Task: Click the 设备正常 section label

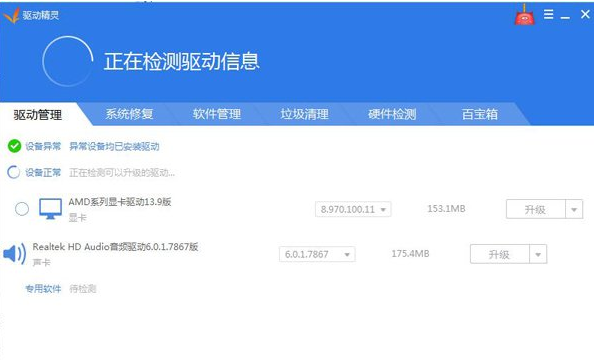Action: [x=43, y=173]
